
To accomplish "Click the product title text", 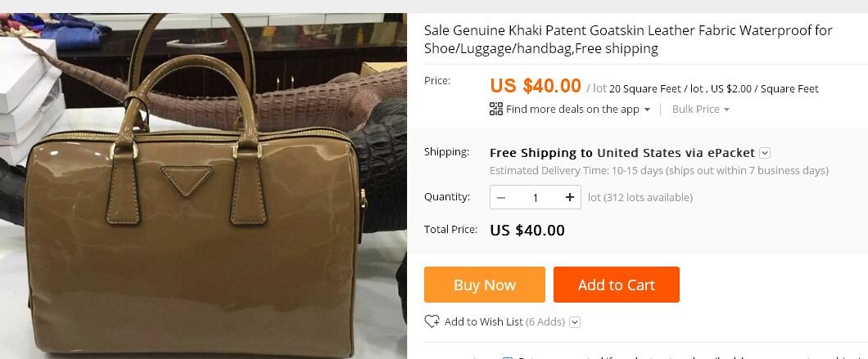I will 628,39.
